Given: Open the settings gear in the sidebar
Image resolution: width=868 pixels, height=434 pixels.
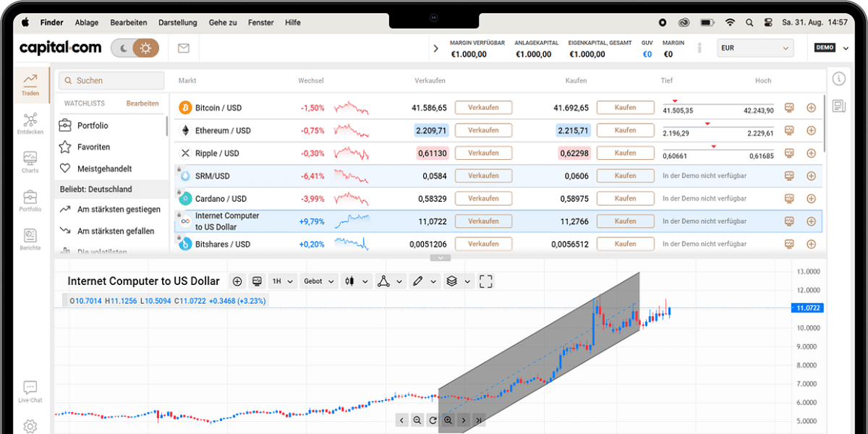Looking at the screenshot, I should tap(30, 425).
